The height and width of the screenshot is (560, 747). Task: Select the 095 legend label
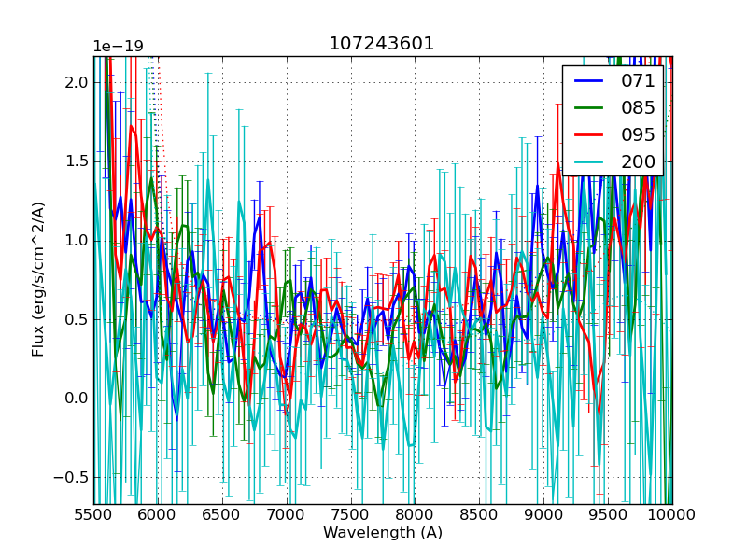(638, 134)
